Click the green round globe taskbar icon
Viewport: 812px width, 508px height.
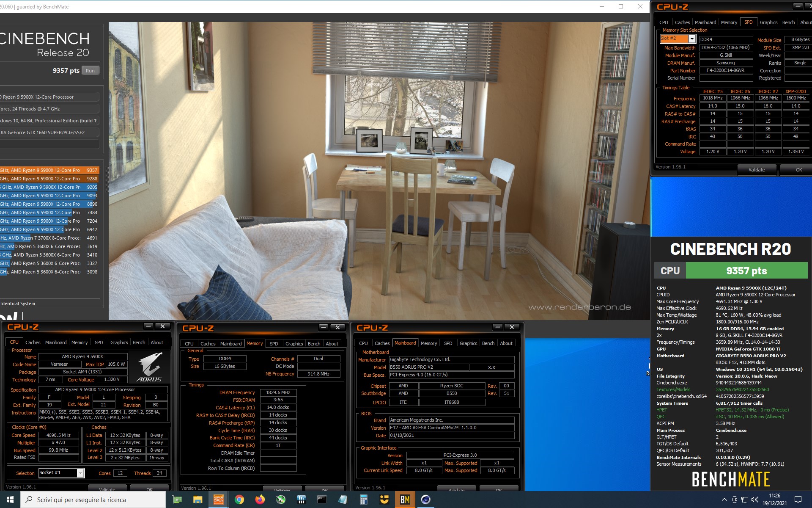tap(280, 500)
